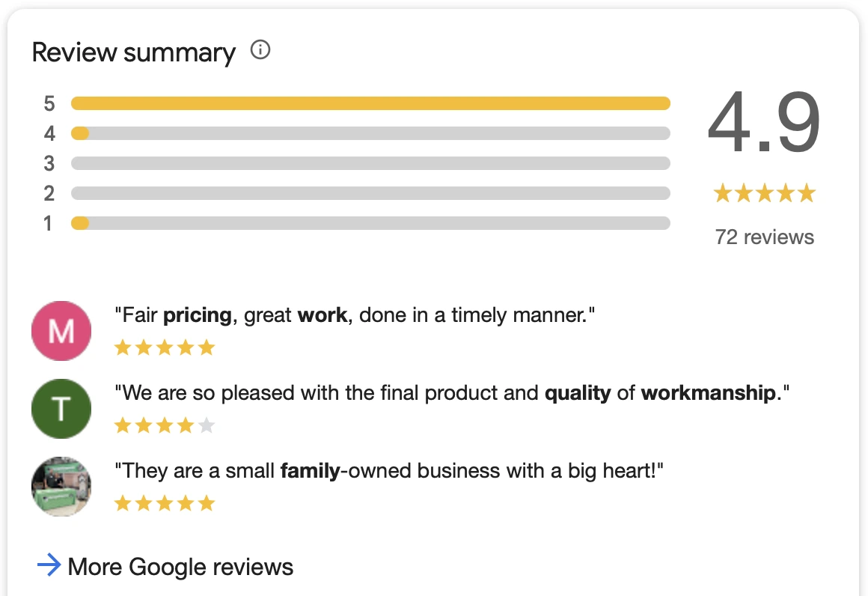
Task: Open the "family-owned business" review snippet
Action: 388,471
